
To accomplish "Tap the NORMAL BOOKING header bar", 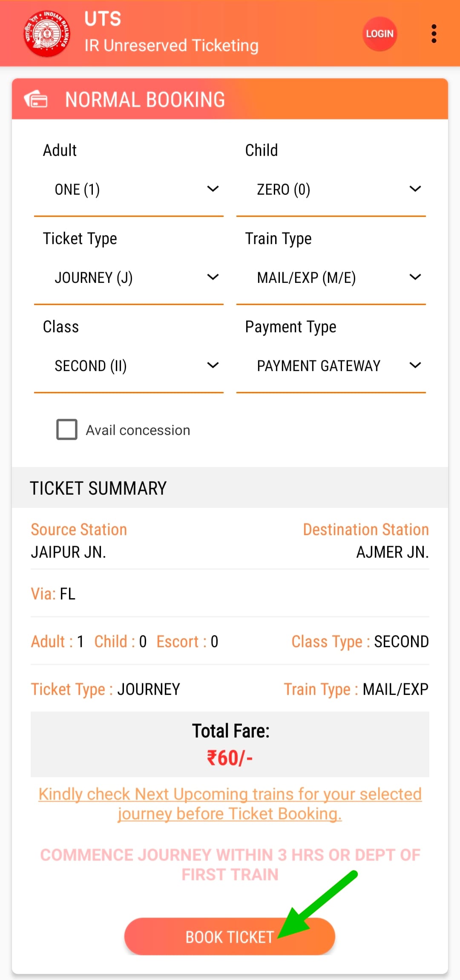I will tap(230, 99).
